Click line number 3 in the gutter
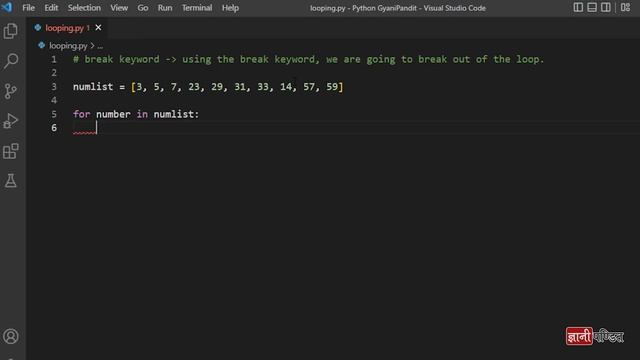This screenshot has width=640, height=360. (54, 87)
